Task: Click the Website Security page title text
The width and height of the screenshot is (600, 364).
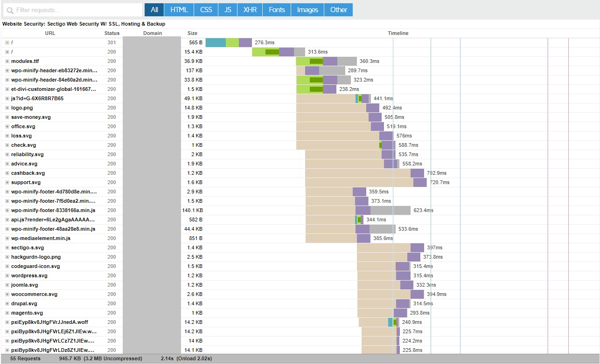Action: (x=84, y=23)
